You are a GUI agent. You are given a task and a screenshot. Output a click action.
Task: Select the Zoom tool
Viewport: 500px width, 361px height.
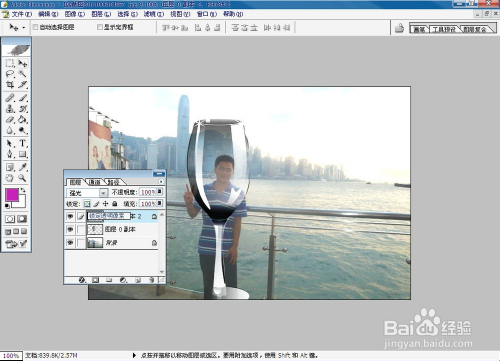pyautogui.click(x=22, y=178)
